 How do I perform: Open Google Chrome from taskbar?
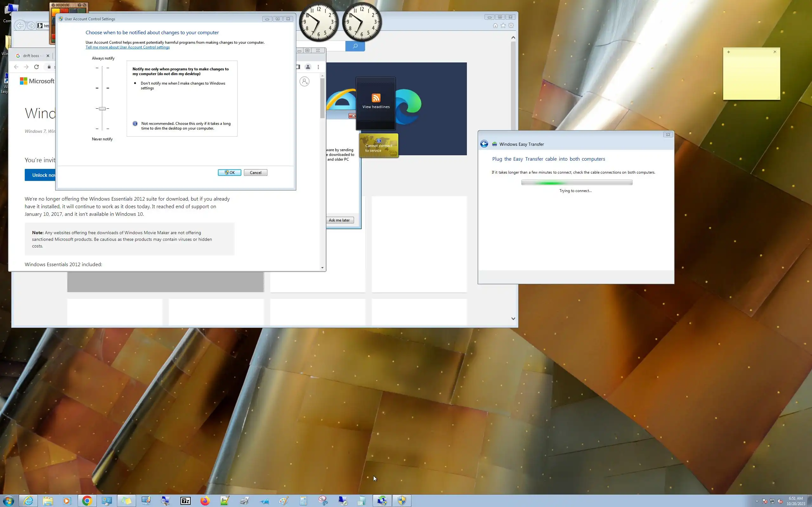(87, 501)
